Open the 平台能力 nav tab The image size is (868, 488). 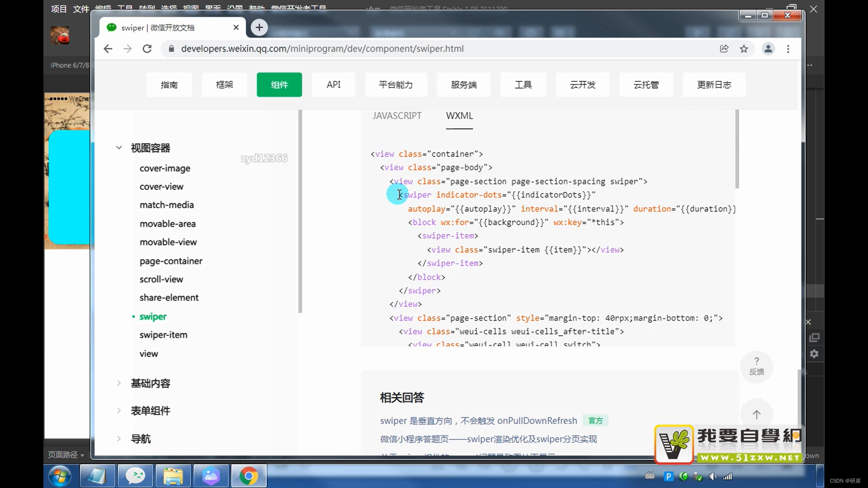(396, 84)
